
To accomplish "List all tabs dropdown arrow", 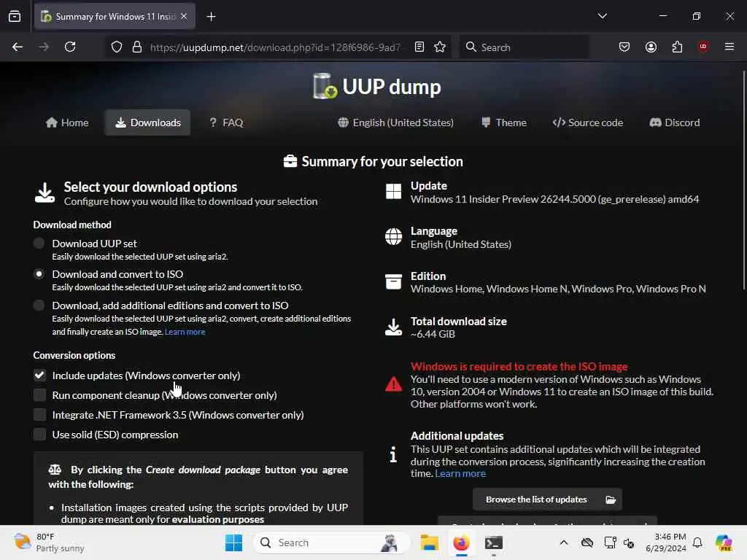I will (602, 16).
